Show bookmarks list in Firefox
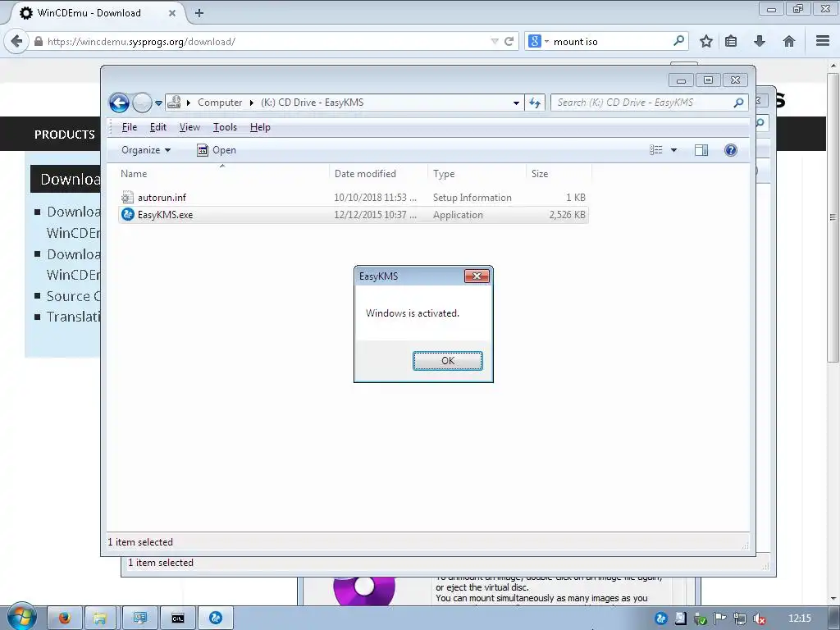The width and height of the screenshot is (840, 630). coord(731,41)
